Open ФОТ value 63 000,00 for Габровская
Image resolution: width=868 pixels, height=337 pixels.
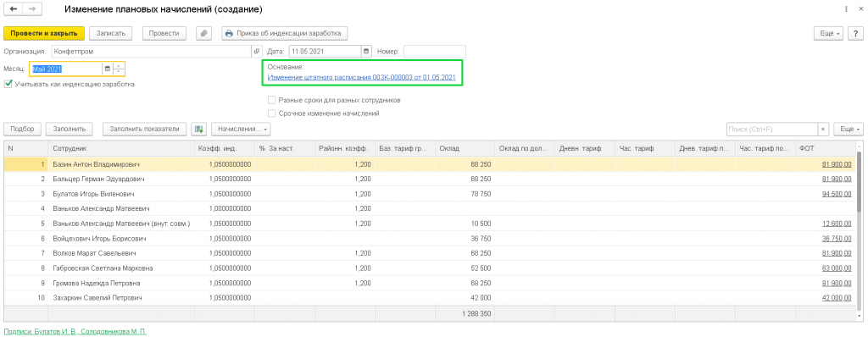pyautogui.click(x=837, y=268)
